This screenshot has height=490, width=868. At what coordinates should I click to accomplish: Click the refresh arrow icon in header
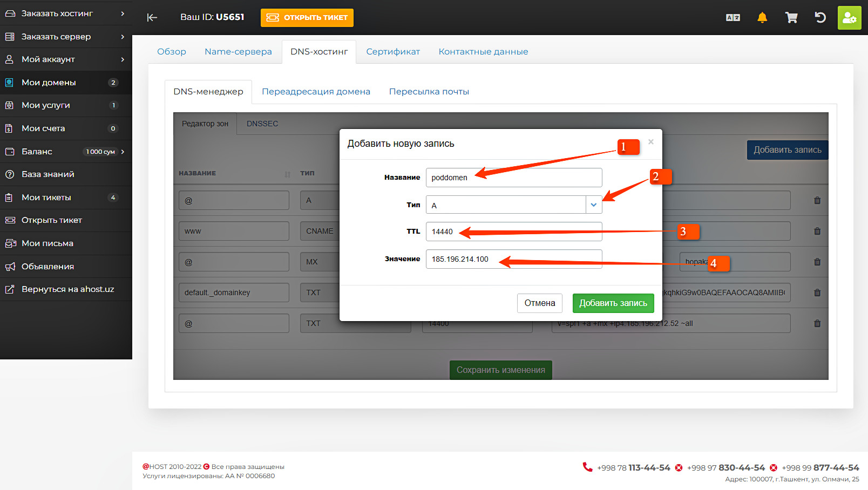820,18
